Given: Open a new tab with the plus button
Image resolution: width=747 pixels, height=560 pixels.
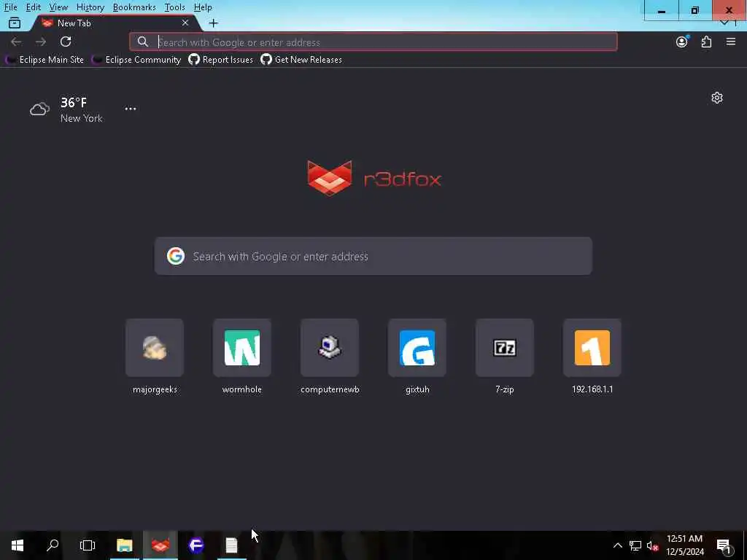Looking at the screenshot, I should (214, 23).
